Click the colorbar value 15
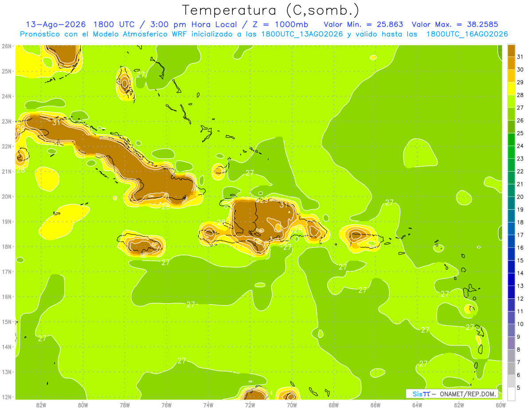 pyautogui.click(x=520, y=260)
